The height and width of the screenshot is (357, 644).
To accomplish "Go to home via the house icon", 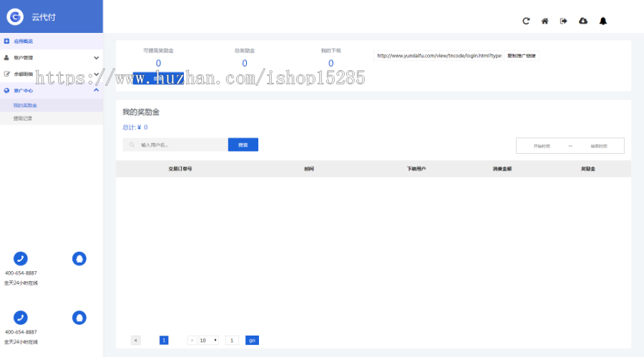I will pyautogui.click(x=545, y=21).
